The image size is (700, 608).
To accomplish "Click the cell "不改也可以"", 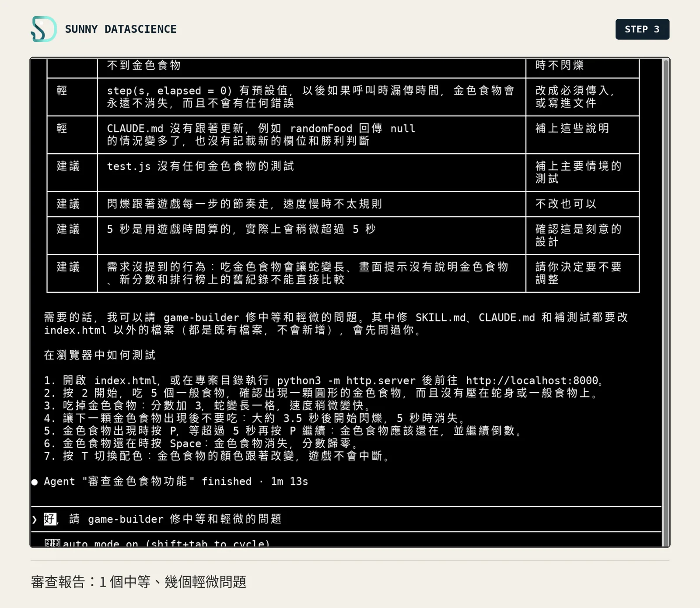I will click(x=582, y=204).
